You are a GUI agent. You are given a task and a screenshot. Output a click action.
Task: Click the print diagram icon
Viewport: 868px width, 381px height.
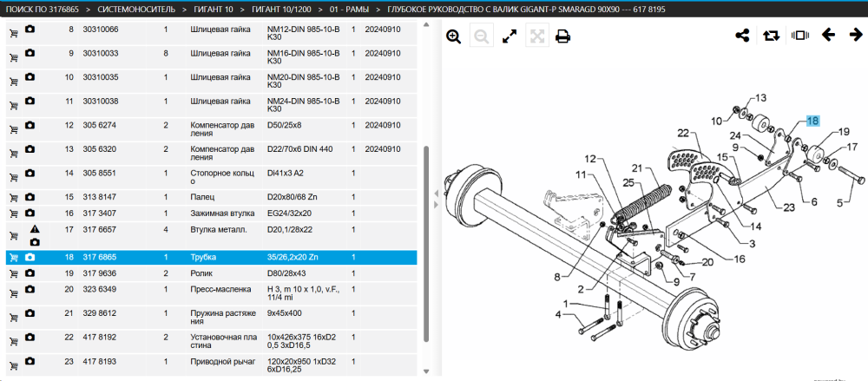point(563,37)
